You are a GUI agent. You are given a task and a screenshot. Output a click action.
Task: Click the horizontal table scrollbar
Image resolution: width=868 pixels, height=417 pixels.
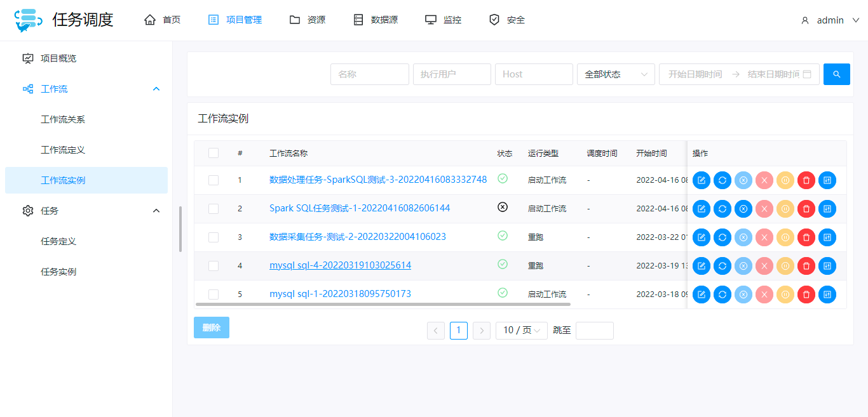point(383,305)
